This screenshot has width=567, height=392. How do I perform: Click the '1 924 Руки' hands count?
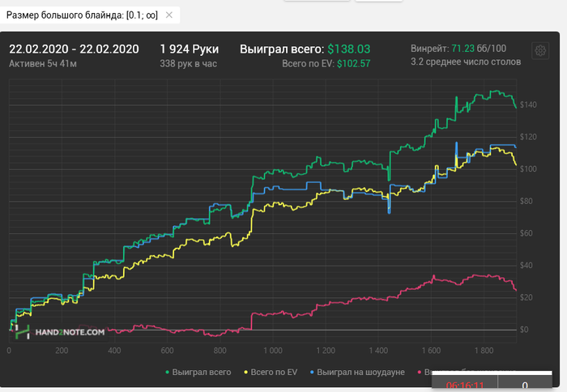(x=189, y=49)
